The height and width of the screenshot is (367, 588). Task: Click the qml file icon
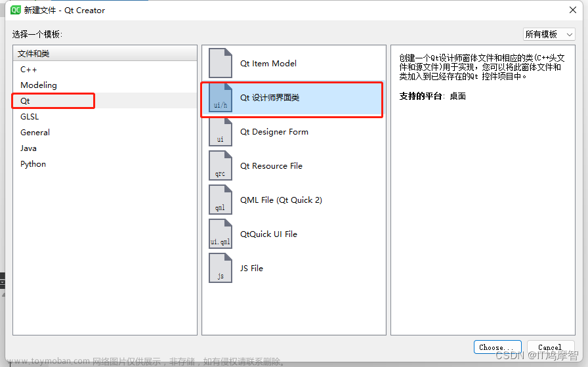(220, 200)
